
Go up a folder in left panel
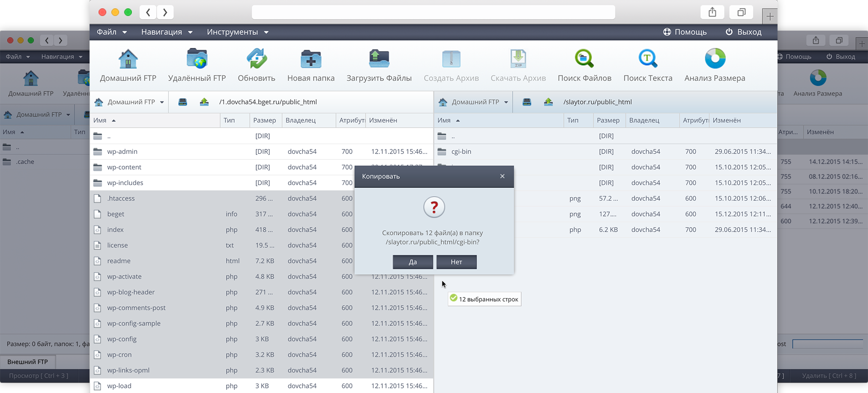[204, 102]
